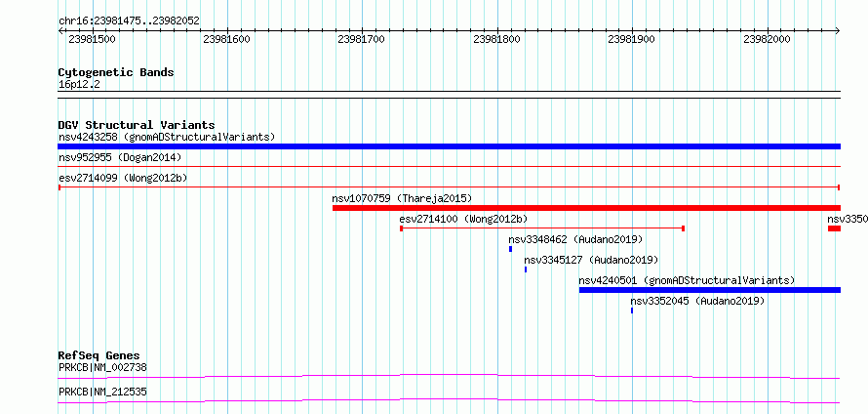Click ruler position 23981600
Screen dimensions: 868x414
point(226,39)
